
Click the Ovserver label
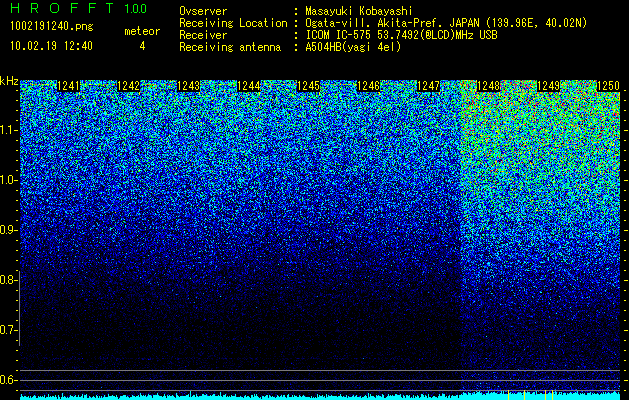point(203,11)
